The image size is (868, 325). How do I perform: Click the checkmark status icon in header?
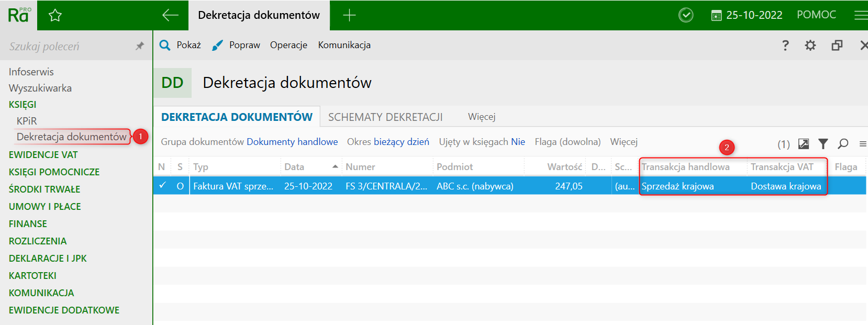(686, 15)
